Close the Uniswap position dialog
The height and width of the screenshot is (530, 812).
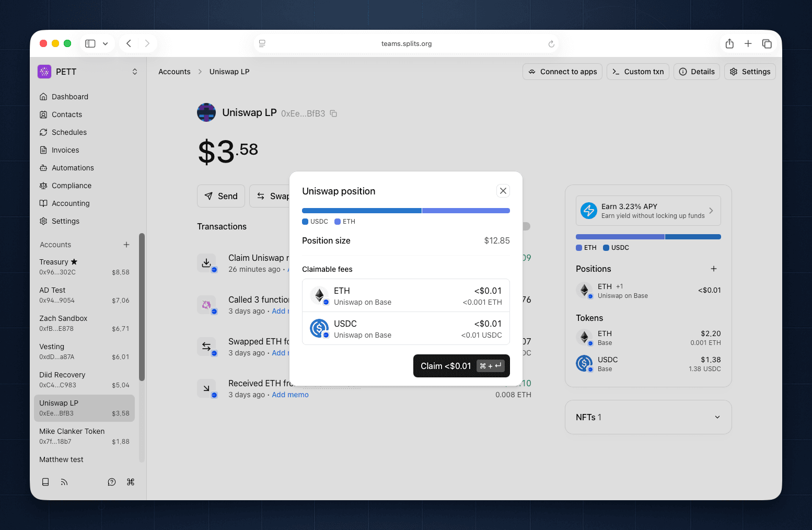(x=503, y=191)
